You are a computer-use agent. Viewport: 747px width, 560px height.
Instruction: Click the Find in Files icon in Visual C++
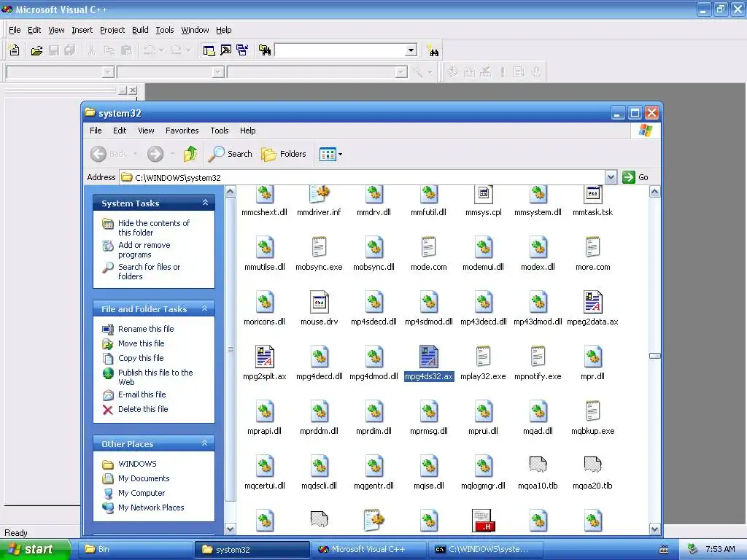point(264,50)
